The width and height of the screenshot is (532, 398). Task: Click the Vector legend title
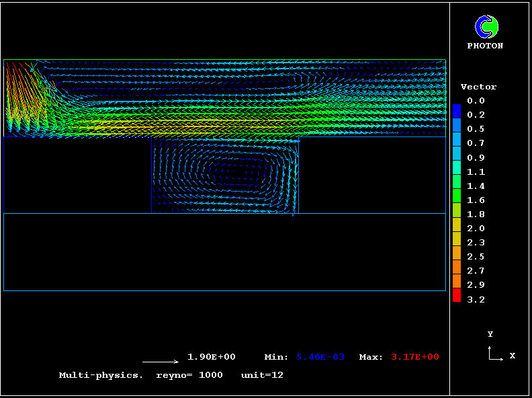(x=478, y=87)
